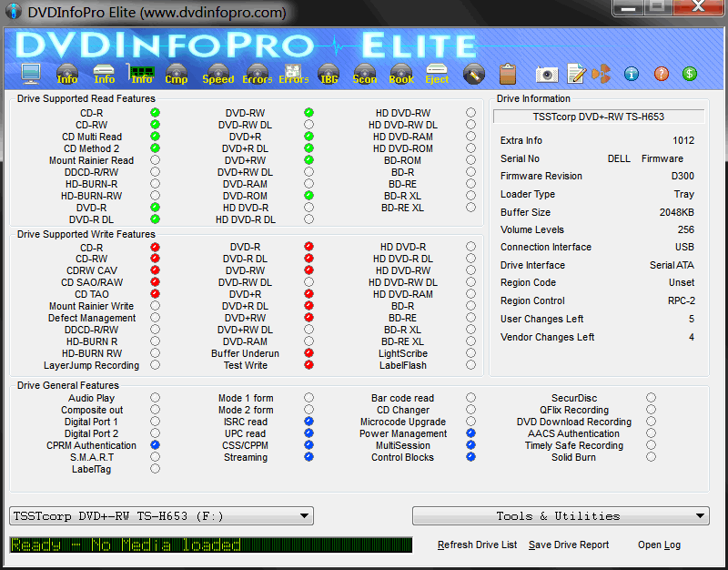The width and height of the screenshot is (728, 570).
Task: Click the Vendor Changes Left label
Action: [x=548, y=337]
